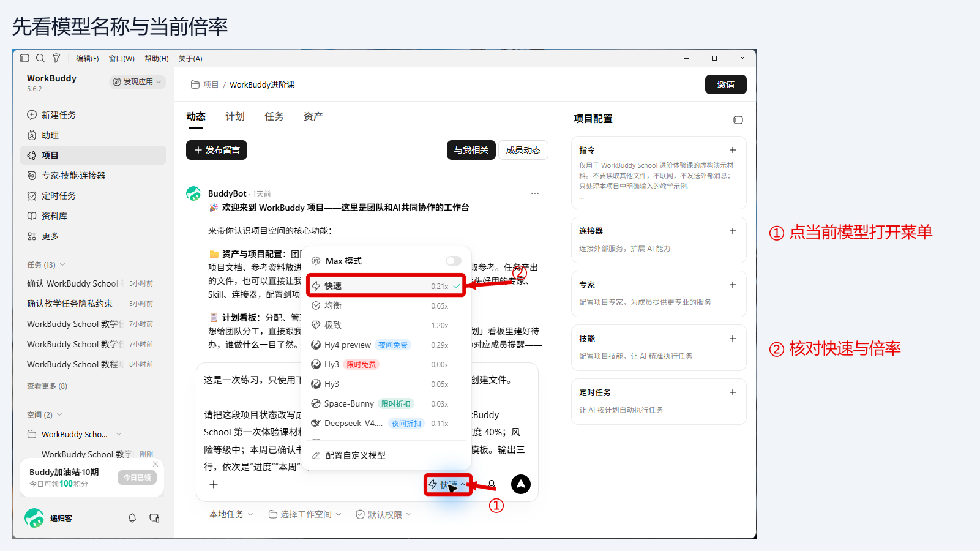Add a 专家 with plus icon
This screenshot has width=980, height=551.
733,285
